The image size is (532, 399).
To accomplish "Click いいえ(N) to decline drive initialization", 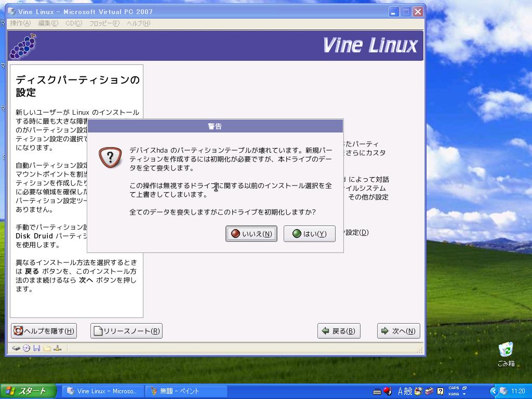I will coord(251,234).
